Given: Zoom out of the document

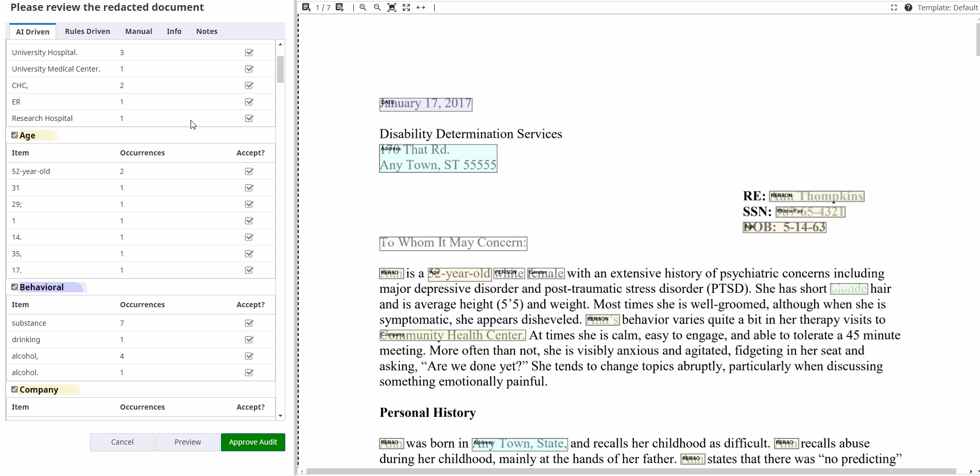Looking at the screenshot, I should tap(377, 7).
